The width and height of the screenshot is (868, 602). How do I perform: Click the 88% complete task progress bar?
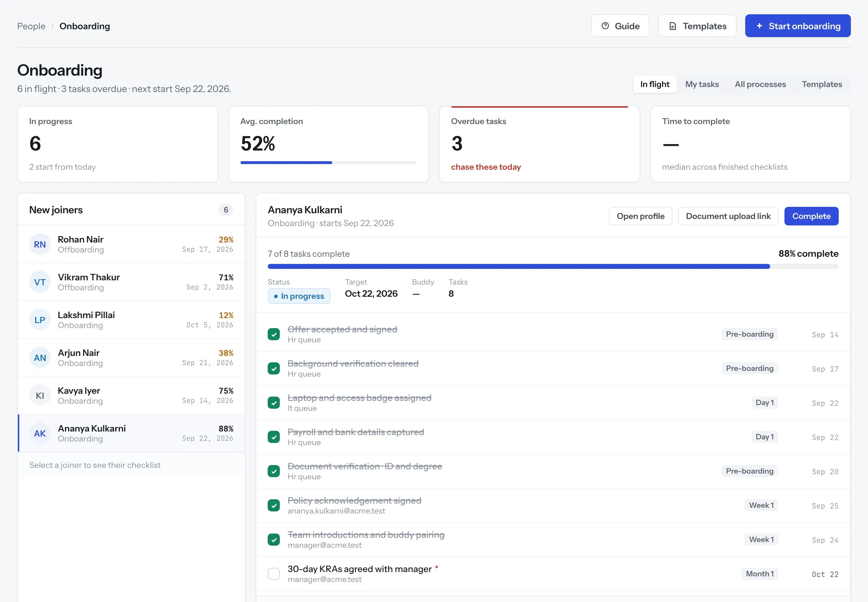tap(553, 266)
